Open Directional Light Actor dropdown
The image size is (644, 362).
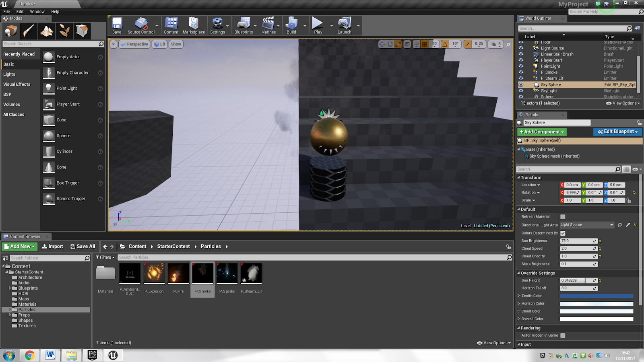tap(587, 225)
